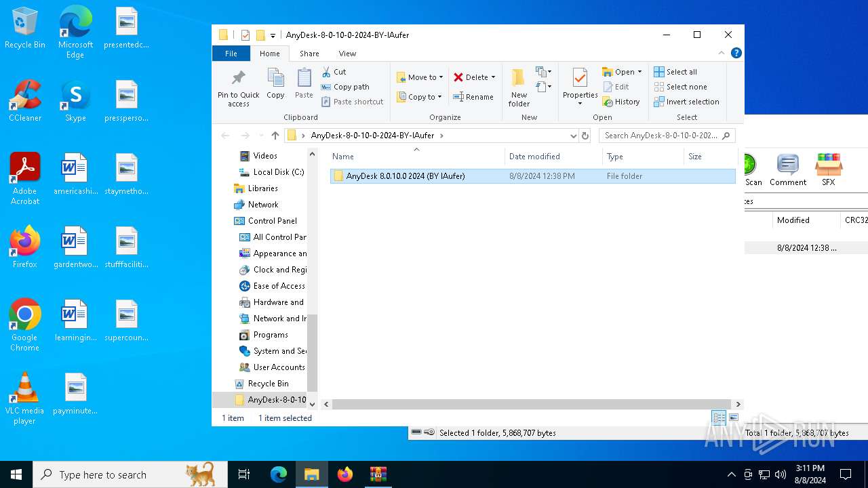Open WinRAR from the taskbar
Viewport: 868px width, 488px height.
(x=378, y=474)
